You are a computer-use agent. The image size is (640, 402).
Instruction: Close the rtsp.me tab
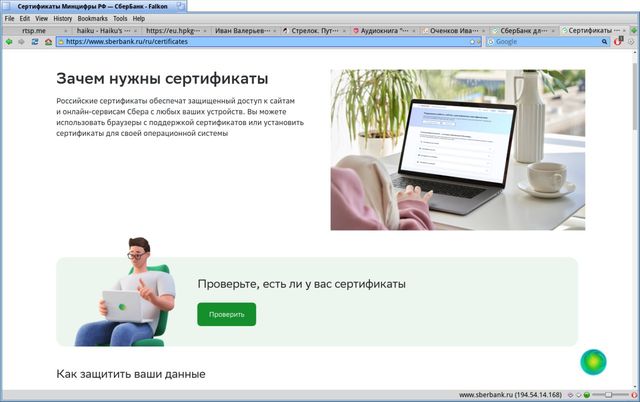tap(65, 31)
